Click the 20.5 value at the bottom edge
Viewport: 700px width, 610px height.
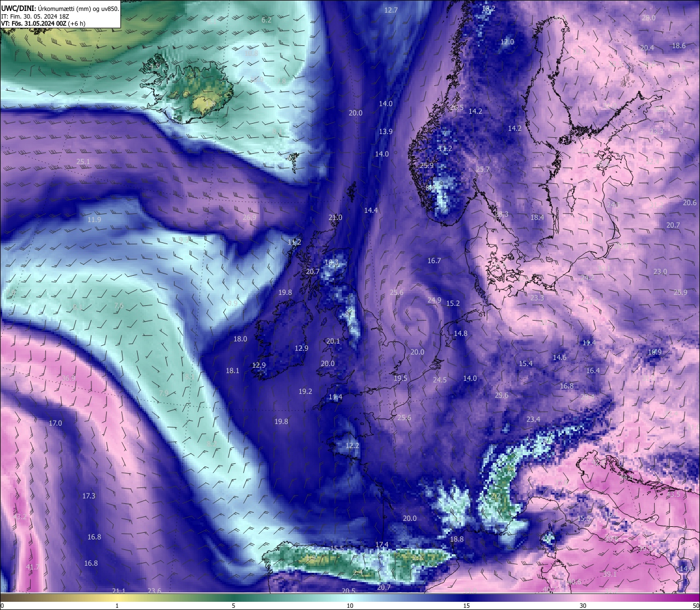coord(348,591)
